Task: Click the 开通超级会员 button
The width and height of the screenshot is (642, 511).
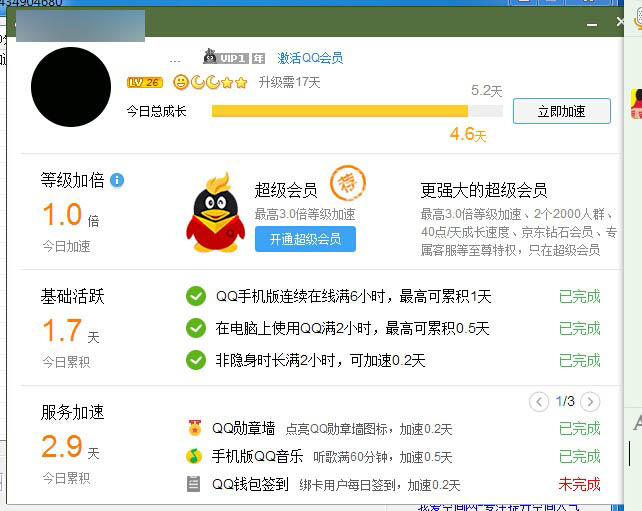Action: coord(305,239)
